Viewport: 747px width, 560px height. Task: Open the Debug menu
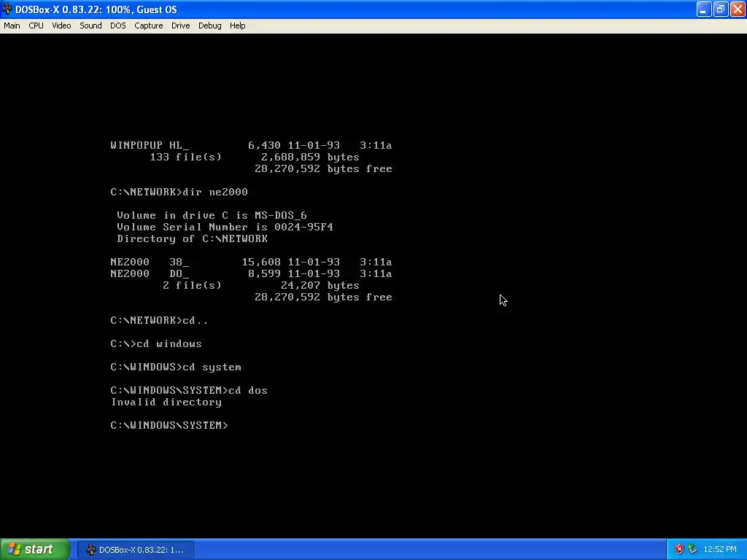[x=209, y=26]
